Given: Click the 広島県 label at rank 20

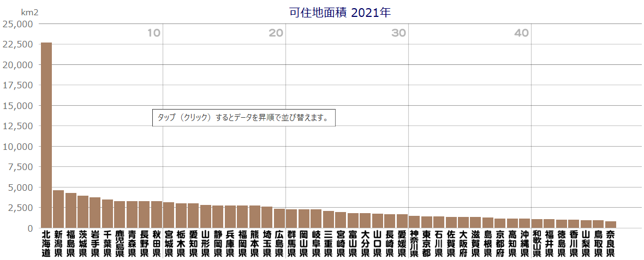Looking at the screenshot, I should click(x=279, y=244).
